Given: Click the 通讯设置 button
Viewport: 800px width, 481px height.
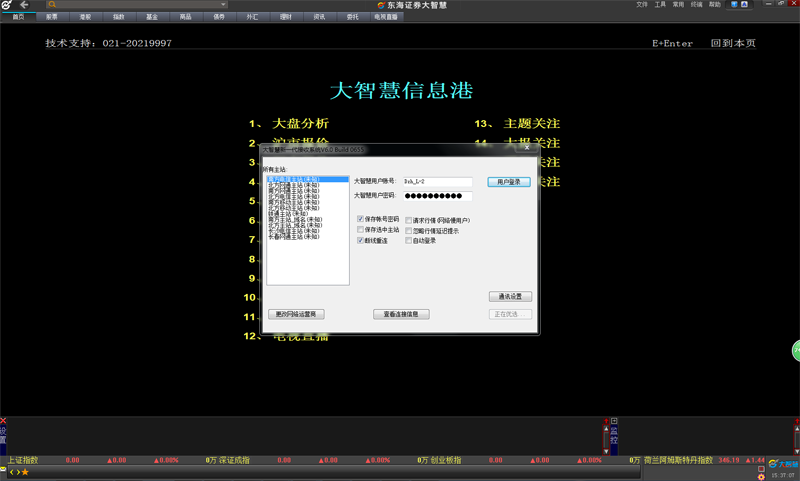Looking at the screenshot, I should tap(509, 296).
